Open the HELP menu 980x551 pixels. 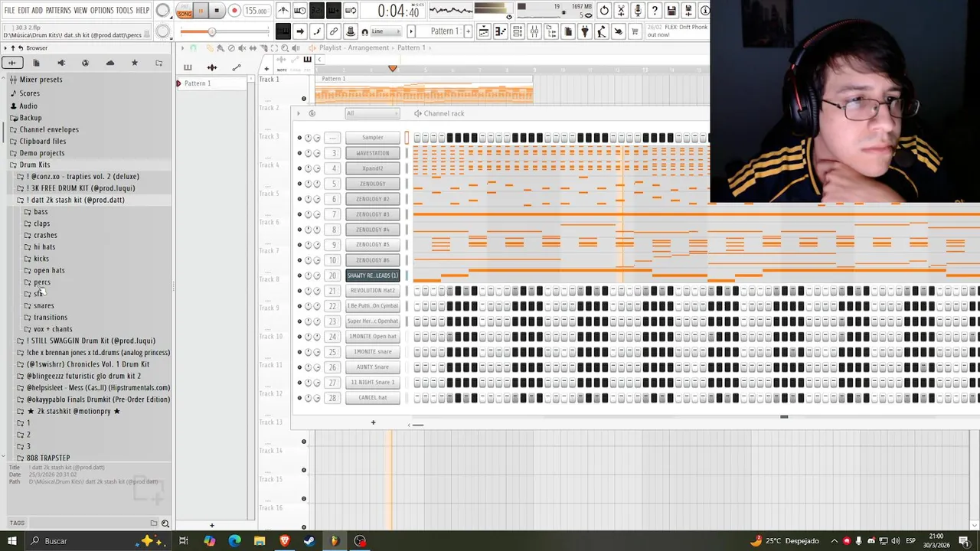point(142,11)
